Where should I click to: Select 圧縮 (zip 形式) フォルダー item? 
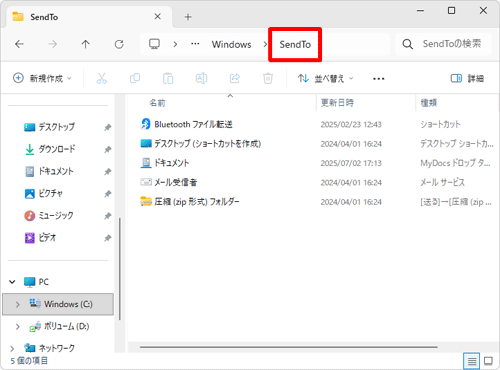click(197, 202)
